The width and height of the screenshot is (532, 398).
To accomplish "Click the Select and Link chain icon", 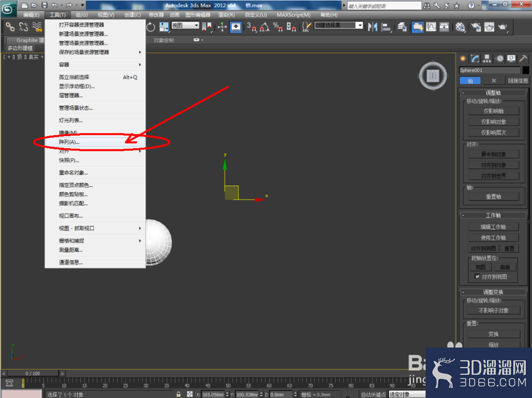I will tap(10, 27).
